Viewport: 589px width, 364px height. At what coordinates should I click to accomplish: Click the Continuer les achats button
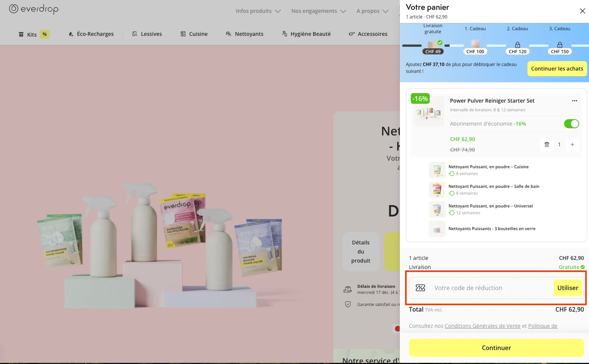557,69
